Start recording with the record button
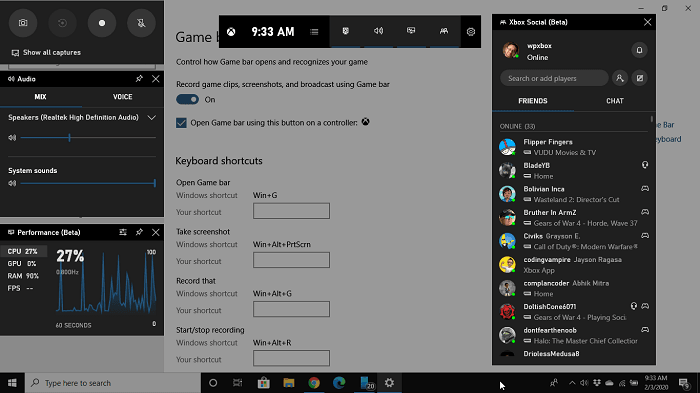Screen dimensions: 700x393 102,23
